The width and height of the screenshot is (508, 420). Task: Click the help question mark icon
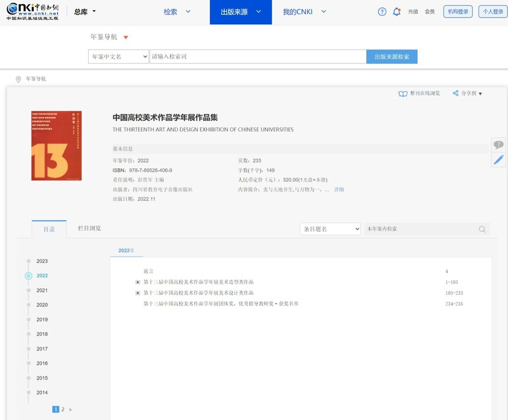click(x=382, y=12)
